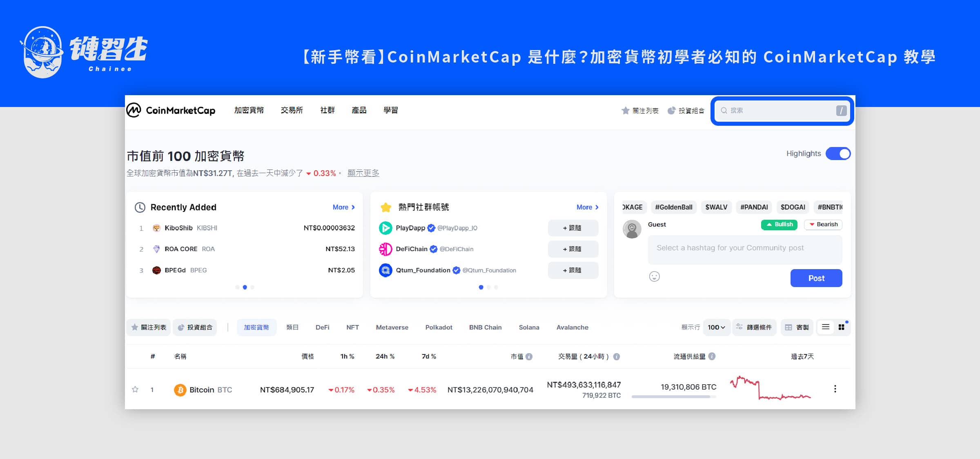Viewport: 980px width, 459px height.
Task: Switch to list view icon
Action: click(x=826, y=327)
